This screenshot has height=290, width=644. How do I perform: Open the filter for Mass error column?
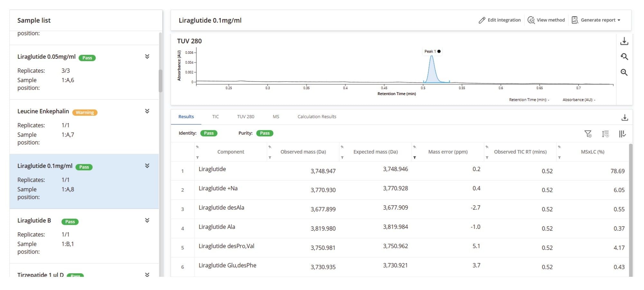coord(415,158)
